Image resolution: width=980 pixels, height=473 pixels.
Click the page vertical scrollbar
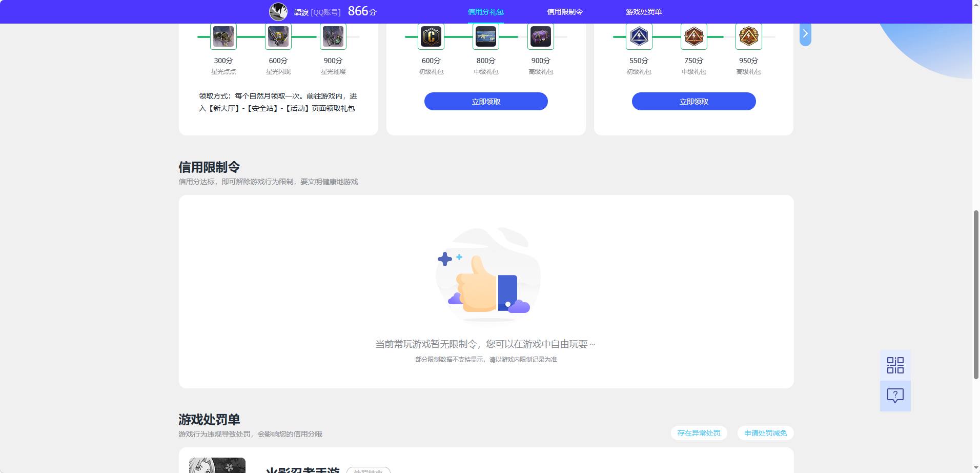coord(976,294)
